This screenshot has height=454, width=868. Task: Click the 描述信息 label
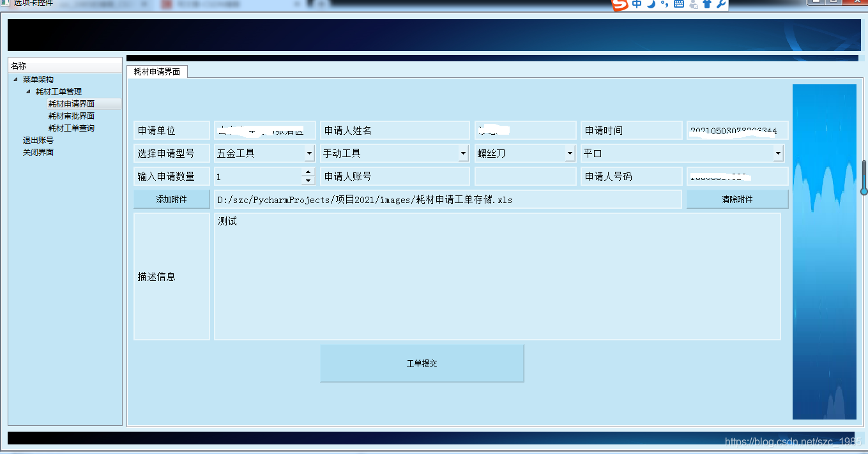[172, 276]
